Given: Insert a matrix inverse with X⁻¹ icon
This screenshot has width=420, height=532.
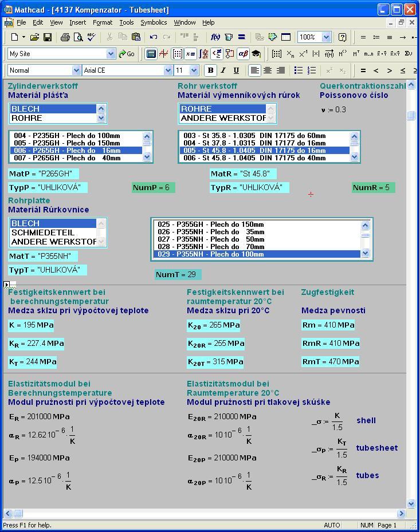Looking at the screenshot, I should click(x=303, y=54).
